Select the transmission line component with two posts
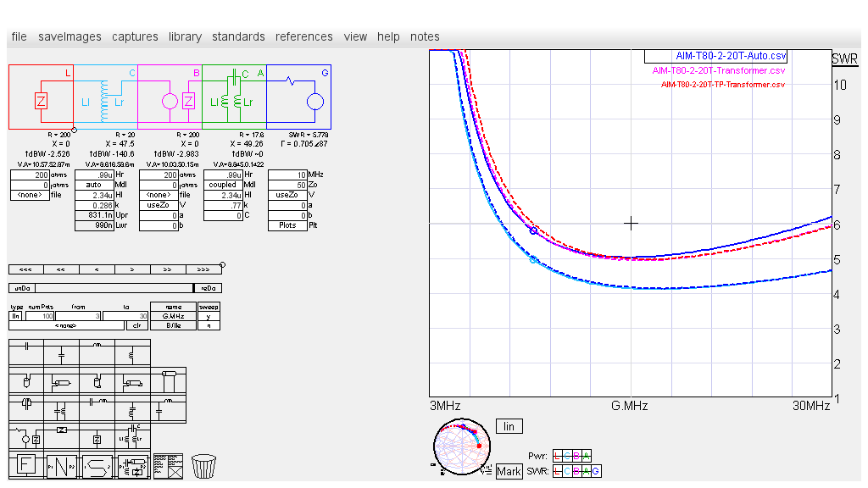Image resolution: width=868 pixels, height=488 pixels. [x=169, y=380]
